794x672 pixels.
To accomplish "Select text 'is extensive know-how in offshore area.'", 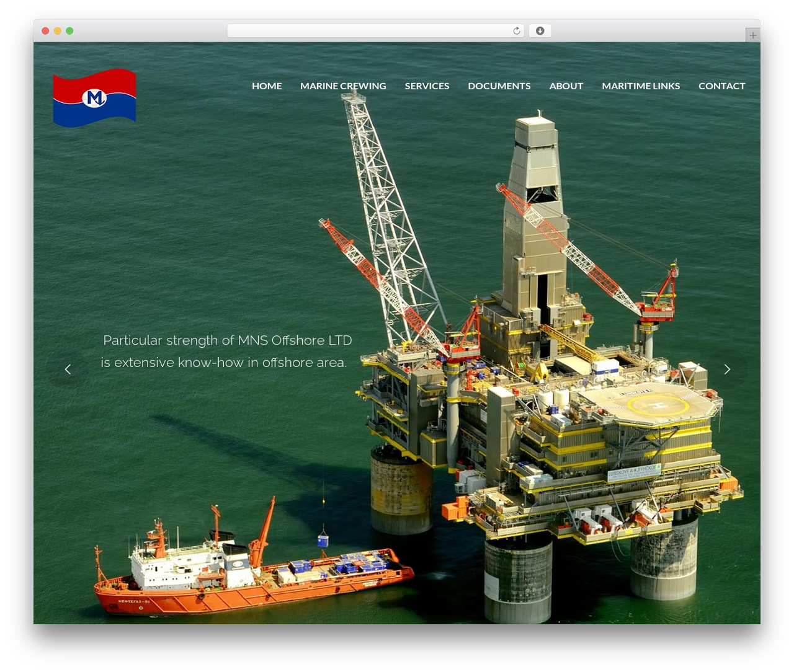I will pos(224,363).
